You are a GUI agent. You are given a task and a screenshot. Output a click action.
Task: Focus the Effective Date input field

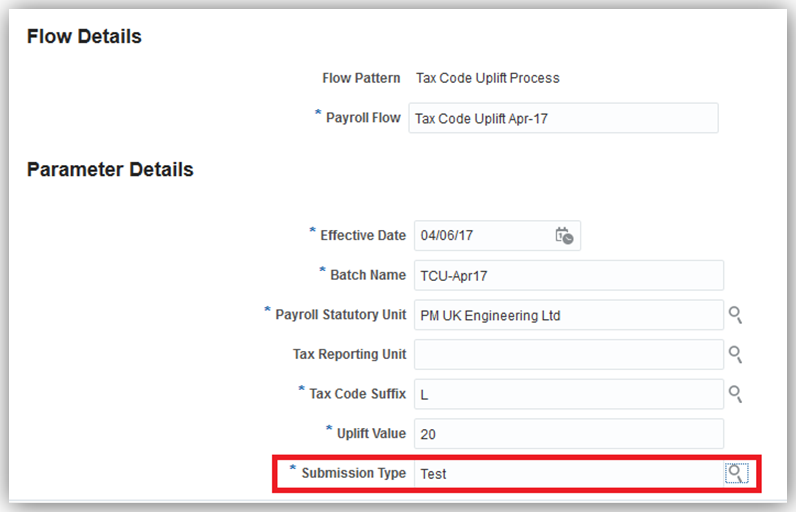(480, 236)
